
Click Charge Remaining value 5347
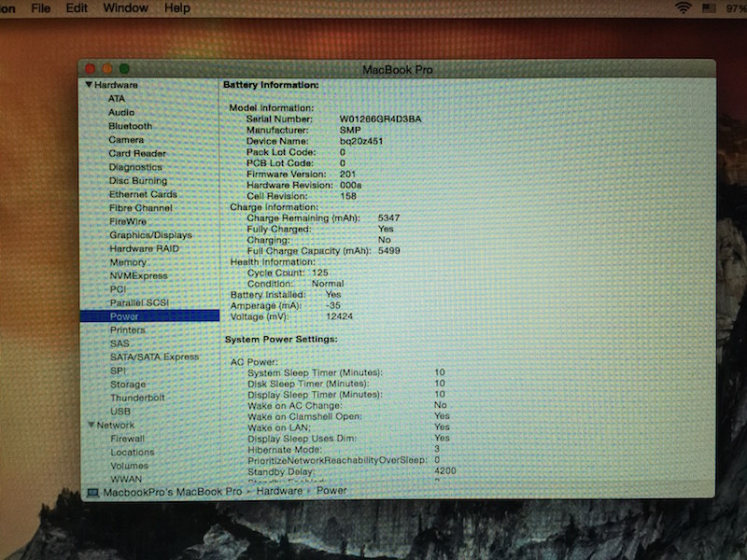(388, 217)
